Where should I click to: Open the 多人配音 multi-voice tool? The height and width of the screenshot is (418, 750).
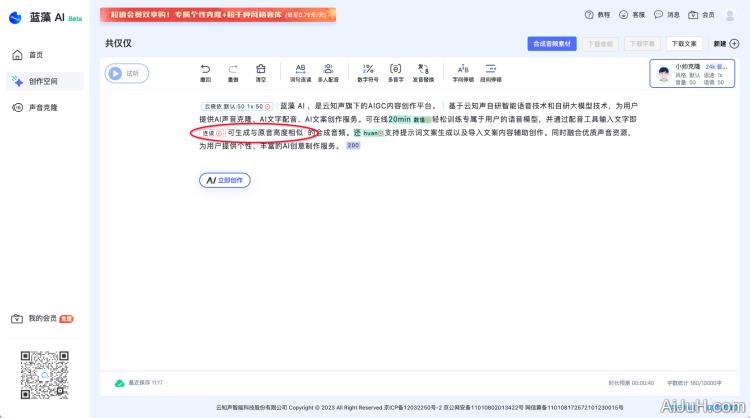(x=328, y=69)
